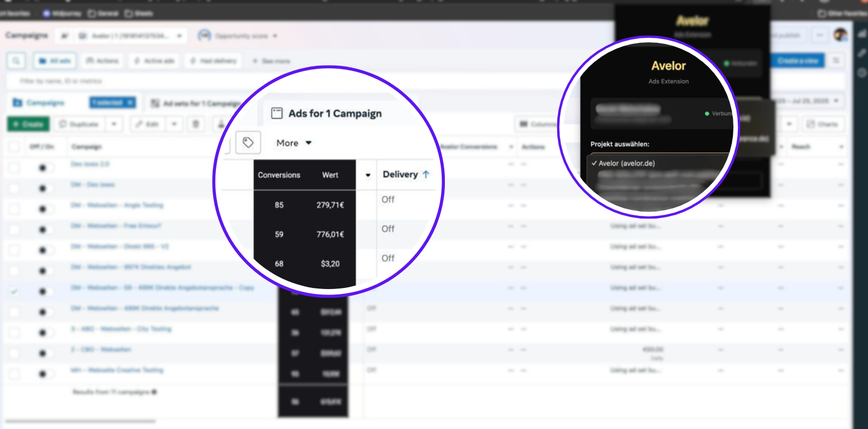Remove the 1 selected chip with its X
Screen dimensions: 868x429
130,103
